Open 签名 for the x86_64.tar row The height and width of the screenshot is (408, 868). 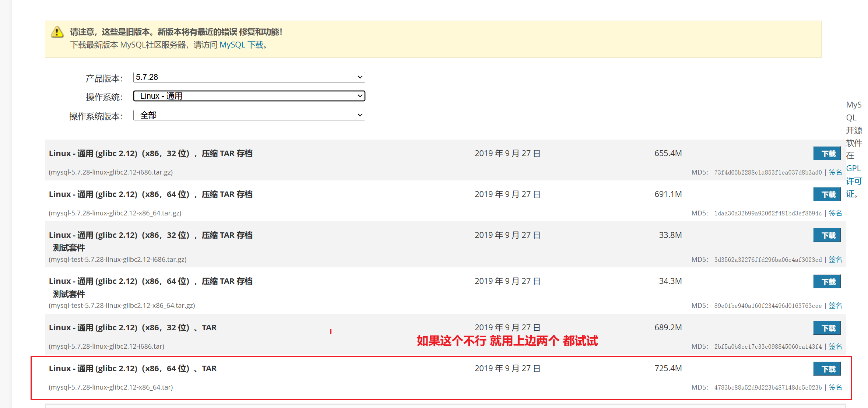click(835, 387)
